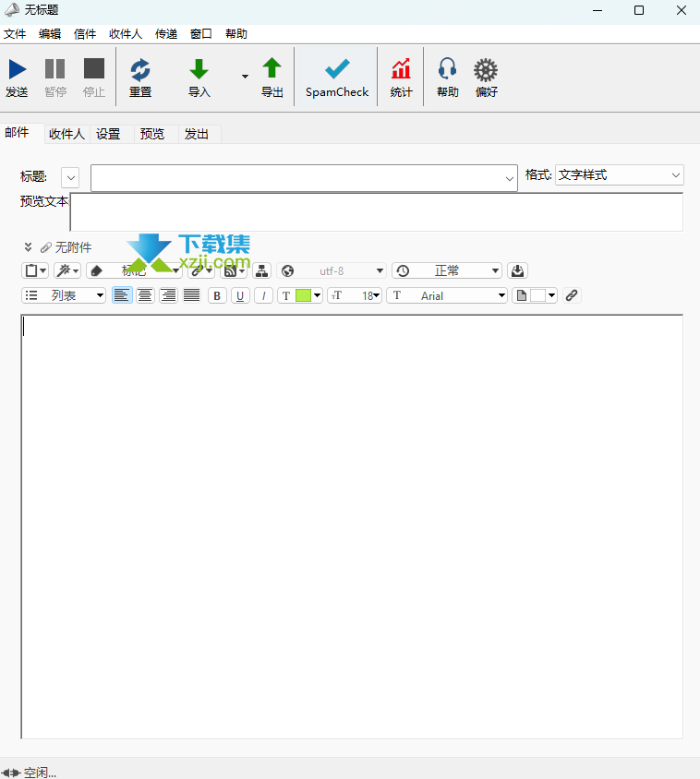Open the dropdown arrow next to Import
The width and height of the screenshot is (700, 779).
[245, 77]
